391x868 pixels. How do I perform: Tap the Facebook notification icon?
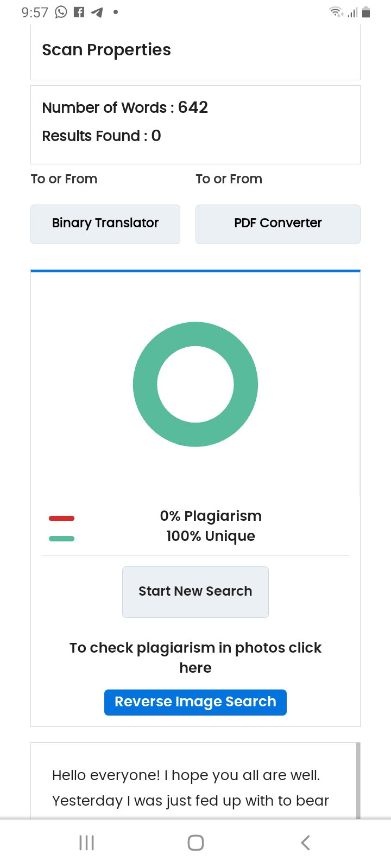(79, 12)
